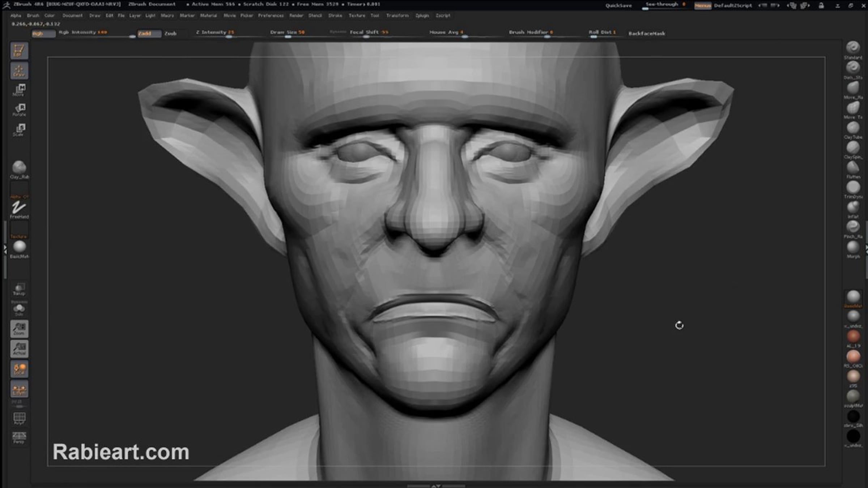Open the BasicMat material picker
The height and width of the screenshot is (488, 868).
(19, 248)
